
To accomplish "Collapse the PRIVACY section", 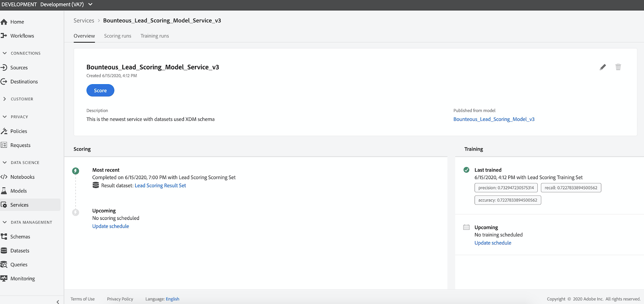I will [16, 117].
